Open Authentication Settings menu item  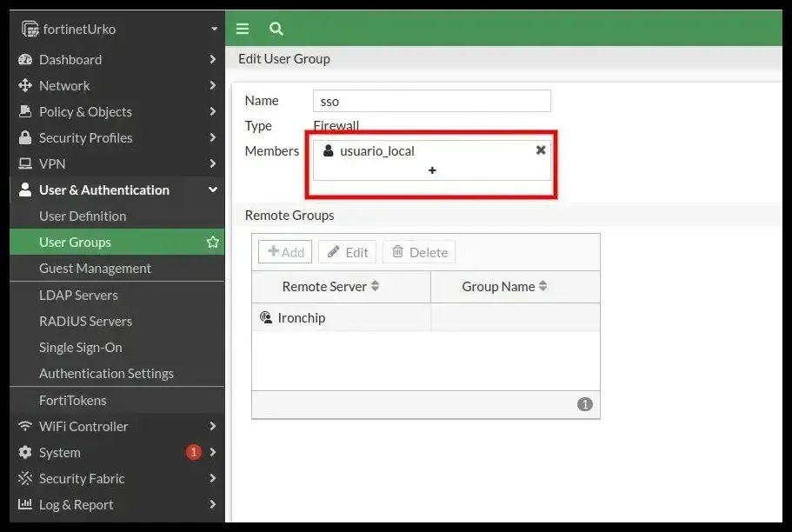tap(116, 374)
